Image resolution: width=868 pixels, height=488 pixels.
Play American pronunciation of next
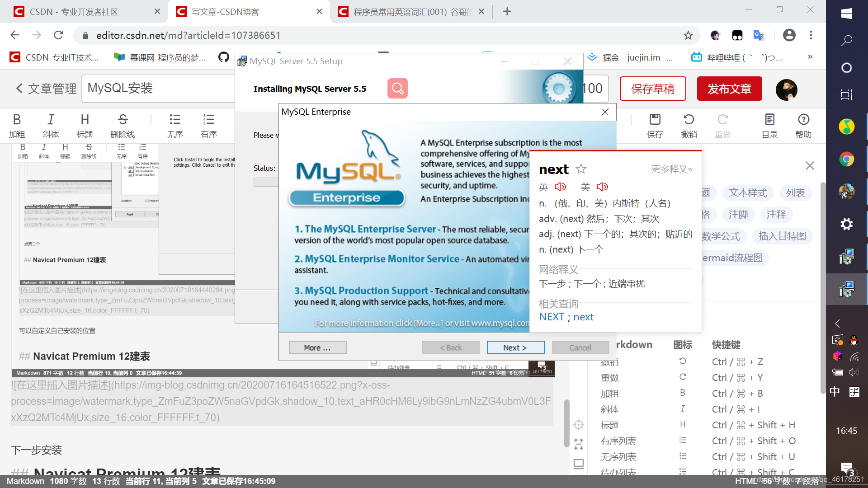pos(602,187)
